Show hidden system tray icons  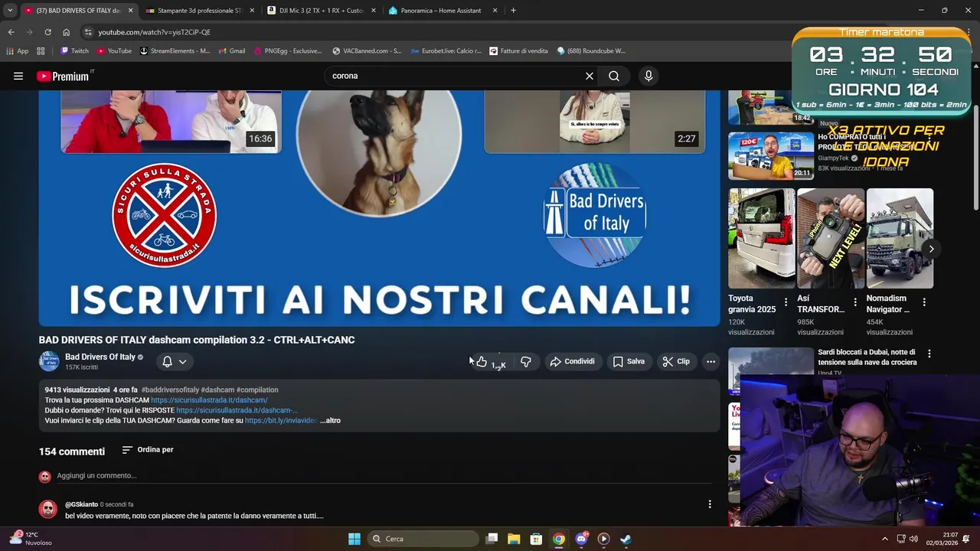(885, 539)
